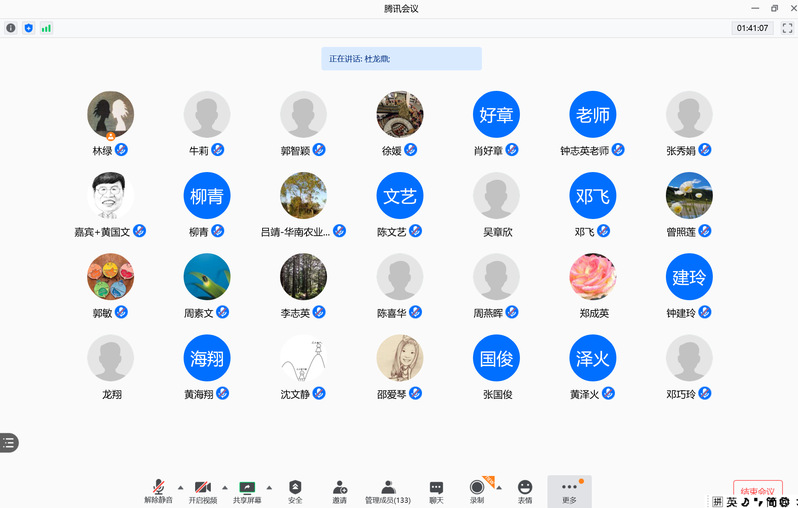Image resolution: width=798 pixels, height=508 pixels.
Task: Select participant 林绿's avatar
Action: (110, 115)
